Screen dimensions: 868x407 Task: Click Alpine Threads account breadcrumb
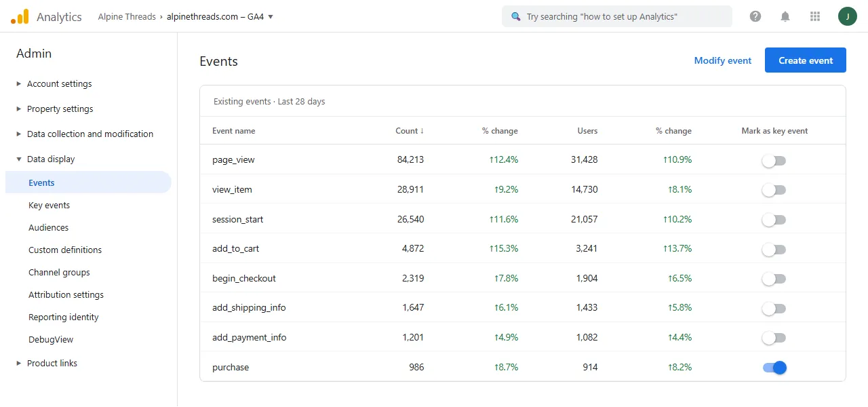[x=127, y=16]
